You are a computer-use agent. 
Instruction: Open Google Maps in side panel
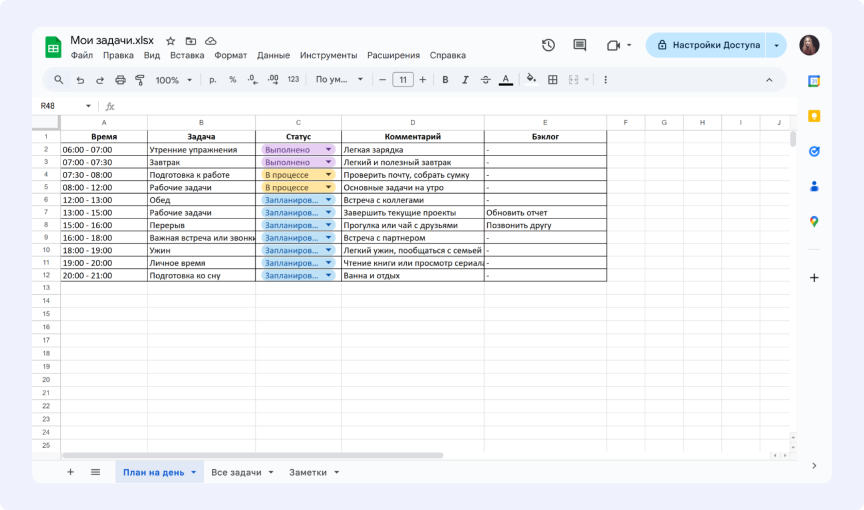point(814,221)
